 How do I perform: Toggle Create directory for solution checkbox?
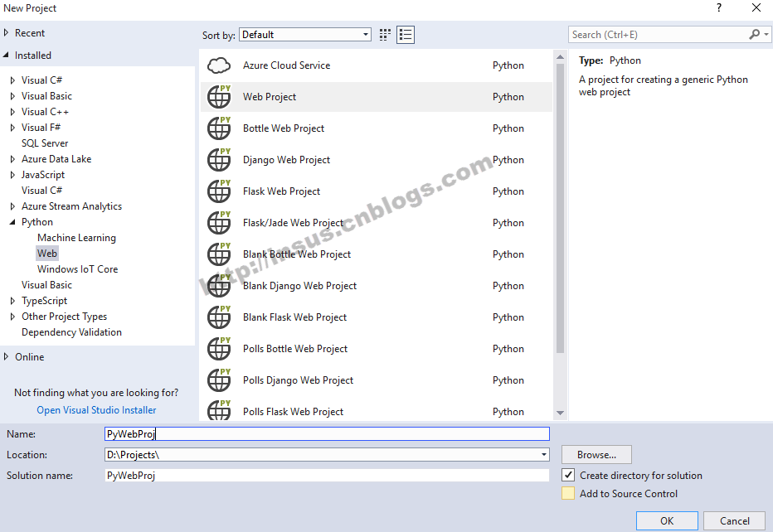568,475
